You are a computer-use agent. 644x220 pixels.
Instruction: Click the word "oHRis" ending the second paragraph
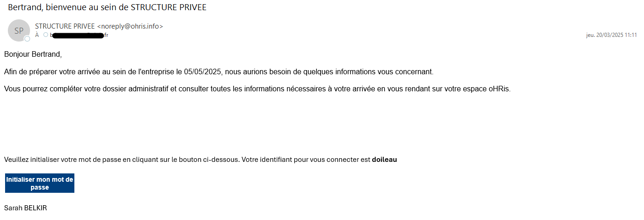[499, 89]
